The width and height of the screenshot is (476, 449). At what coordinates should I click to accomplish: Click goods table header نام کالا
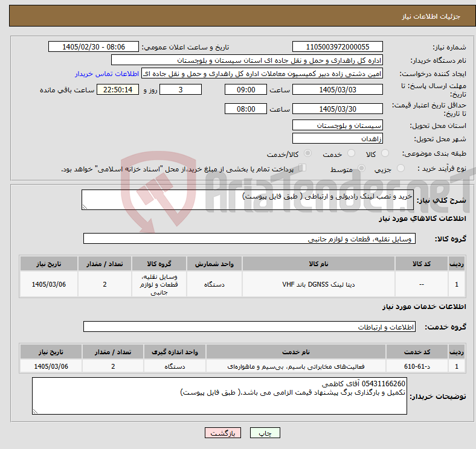pos(318,264)
